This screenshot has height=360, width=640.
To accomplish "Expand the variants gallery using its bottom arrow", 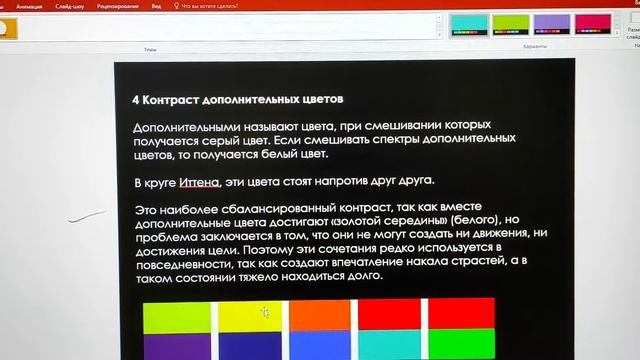I will click(617, 33).
